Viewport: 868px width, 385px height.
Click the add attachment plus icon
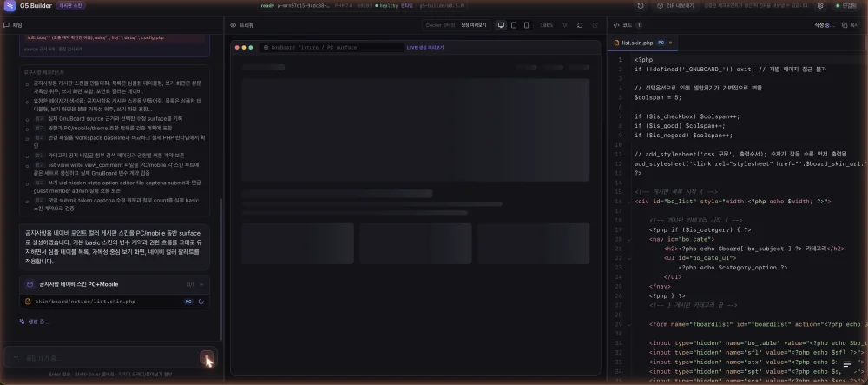[16, 358]
